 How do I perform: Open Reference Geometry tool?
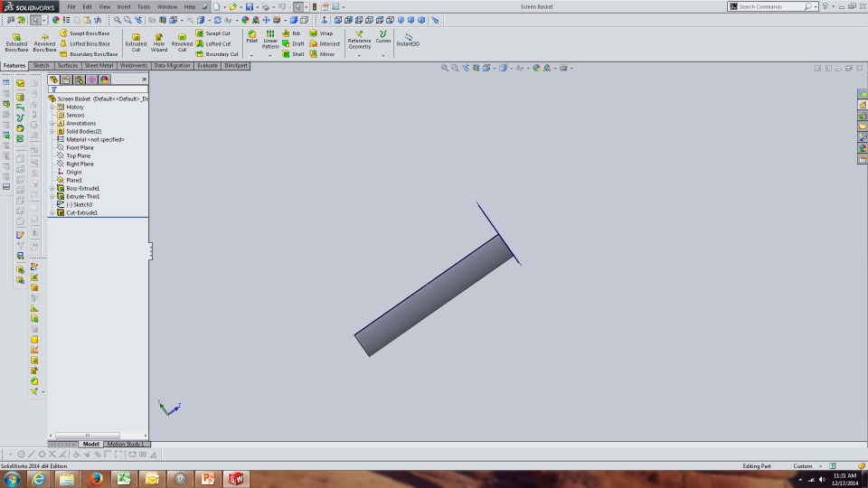tap(359, 40)
